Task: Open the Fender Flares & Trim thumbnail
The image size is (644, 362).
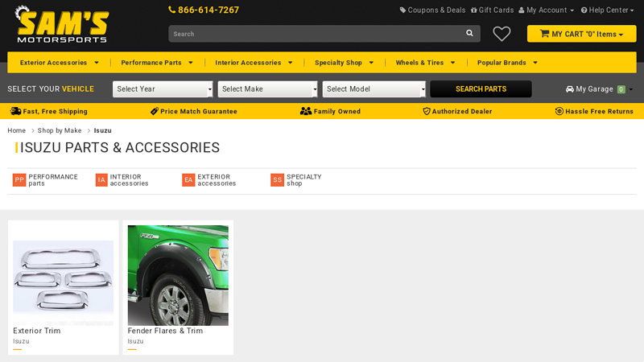Action: click(178, 275)
